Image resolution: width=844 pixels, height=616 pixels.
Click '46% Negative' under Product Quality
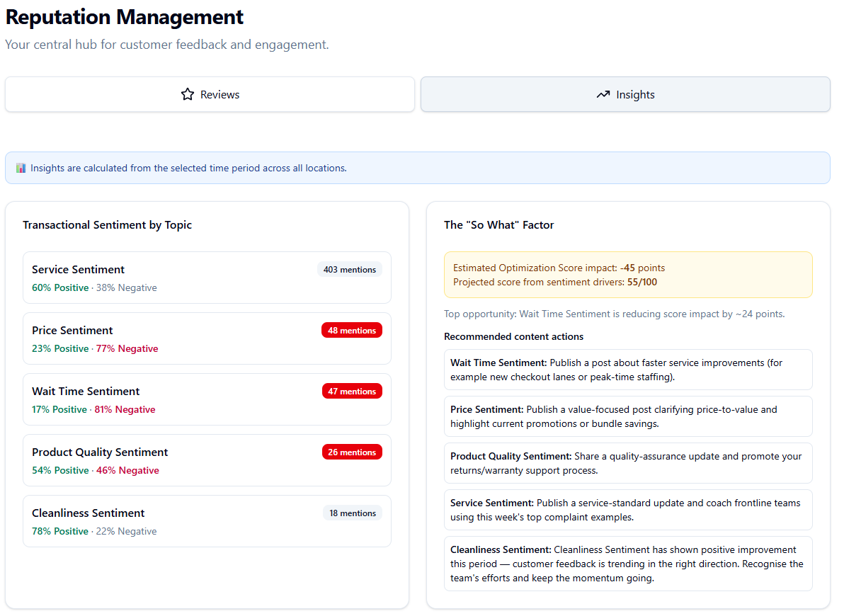pos(127,470)
